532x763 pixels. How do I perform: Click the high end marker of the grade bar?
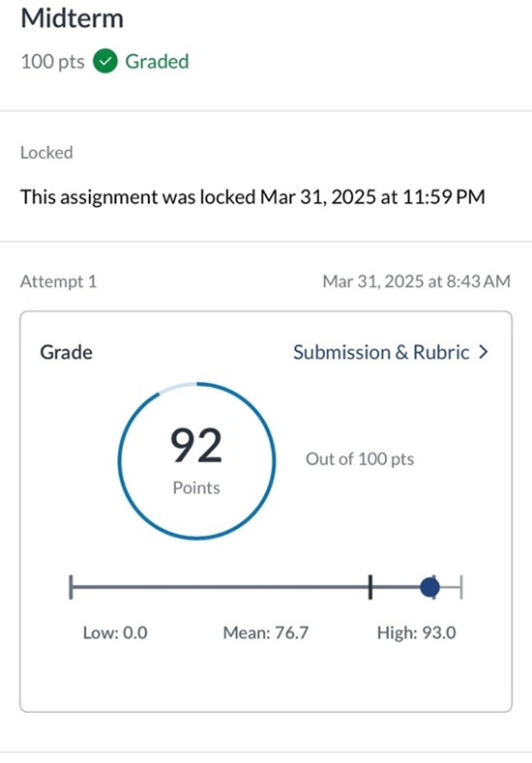[x=460, y=587]
